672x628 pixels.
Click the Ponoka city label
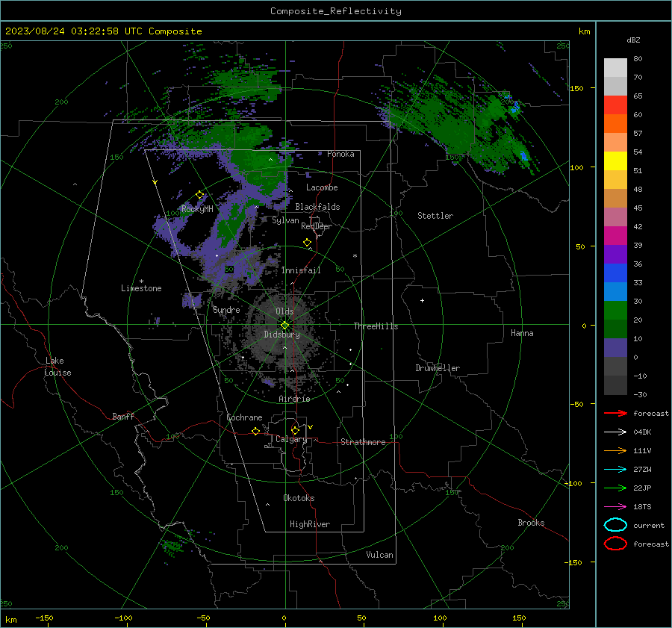pos(340,155)
